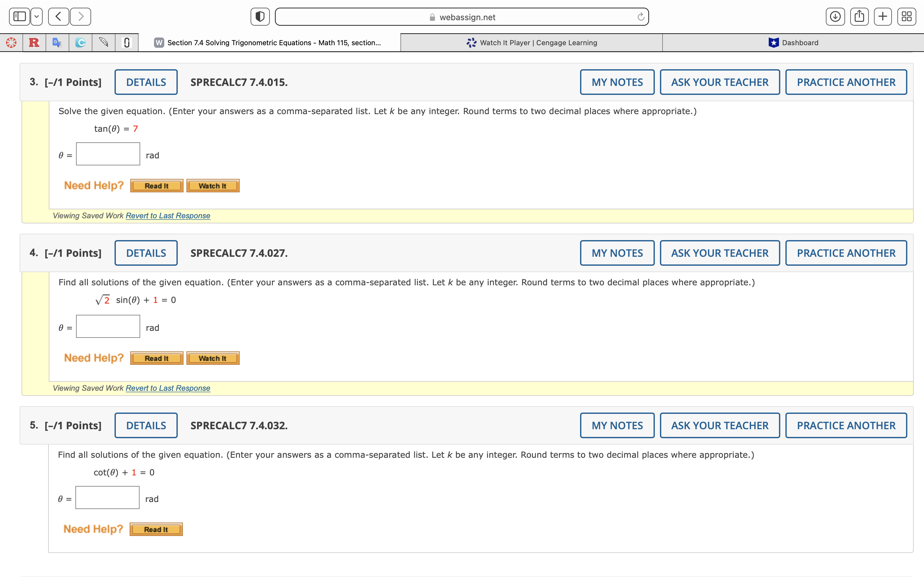The image size is (924, 577).
Task: Toggle the Safari sidebar icon
Action: coord(19,16)
